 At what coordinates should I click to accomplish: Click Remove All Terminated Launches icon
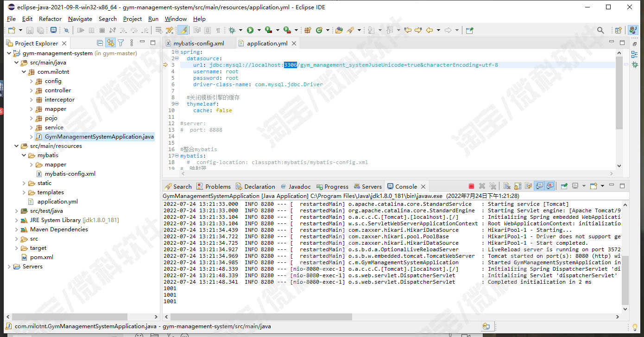click(x=492, y=186)
